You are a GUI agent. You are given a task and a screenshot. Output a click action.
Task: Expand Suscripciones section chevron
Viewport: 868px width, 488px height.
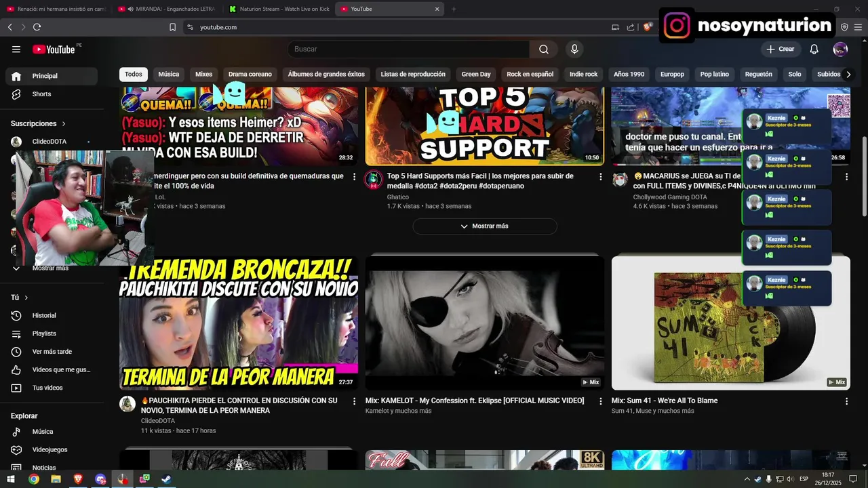click(64, 124)
